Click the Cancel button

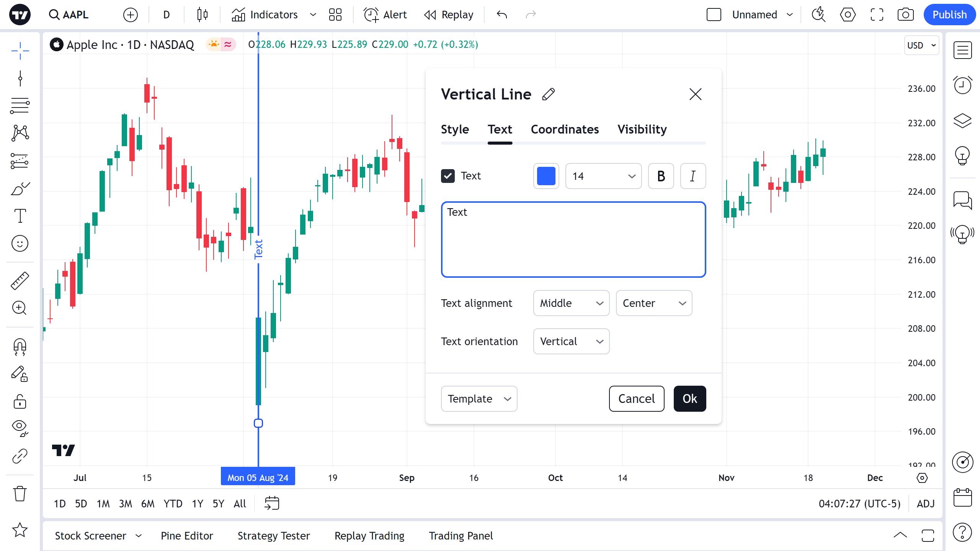(636, 399)
